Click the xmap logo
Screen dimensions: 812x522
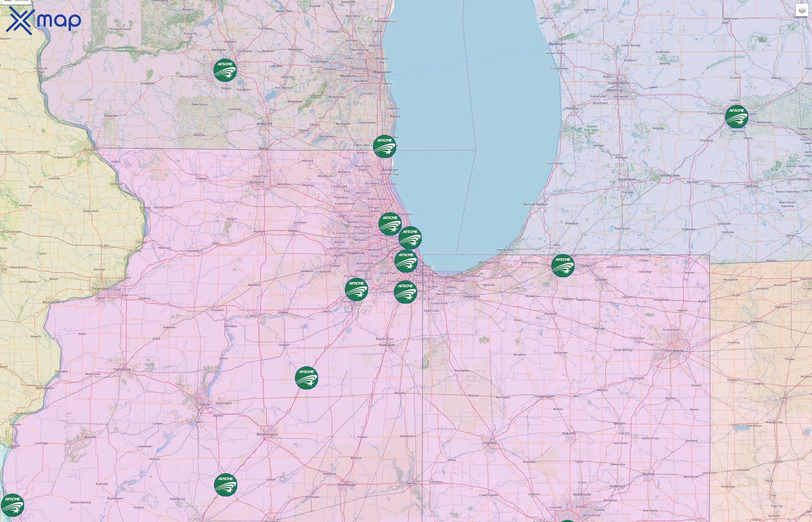[x=43, y=20]
